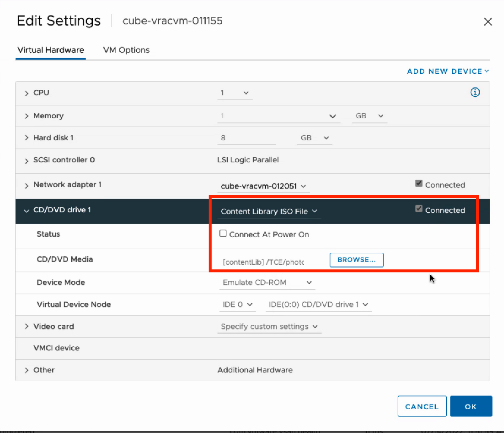Click the CPU information icon

[475, 92]
